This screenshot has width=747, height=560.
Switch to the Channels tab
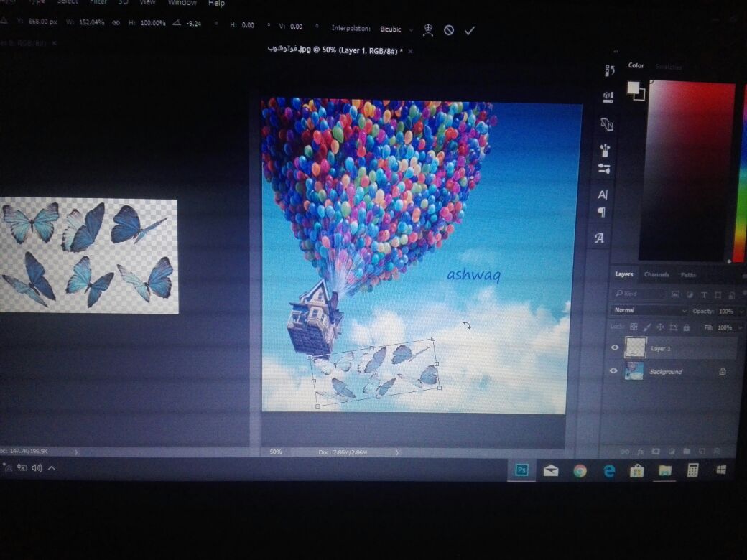click(x=656, y=274)
